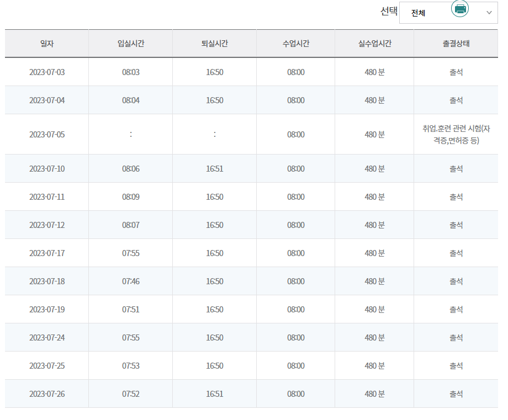Click exit time 16:51 on 2023-07-26
This screenshot has height=420, width=508.
pos(214,394)
